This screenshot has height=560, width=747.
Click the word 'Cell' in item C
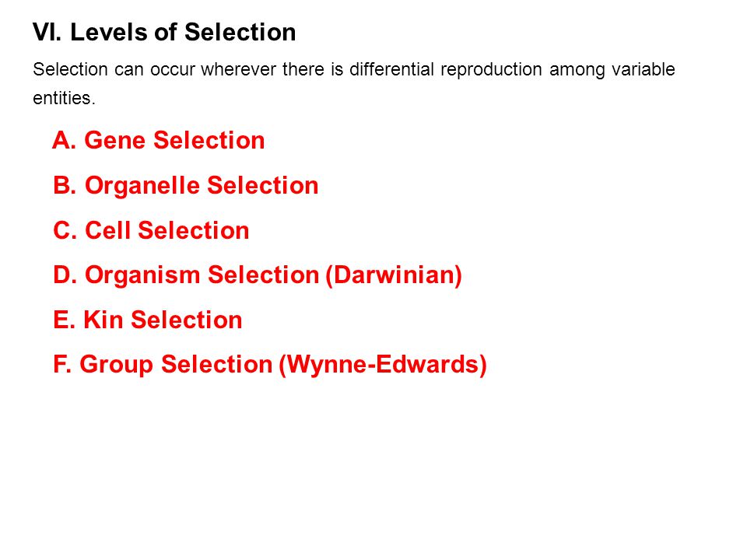[107, 230]
